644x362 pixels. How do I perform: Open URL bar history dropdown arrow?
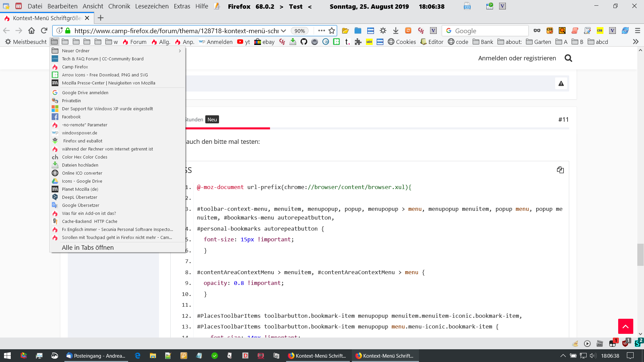coord(283,31)
